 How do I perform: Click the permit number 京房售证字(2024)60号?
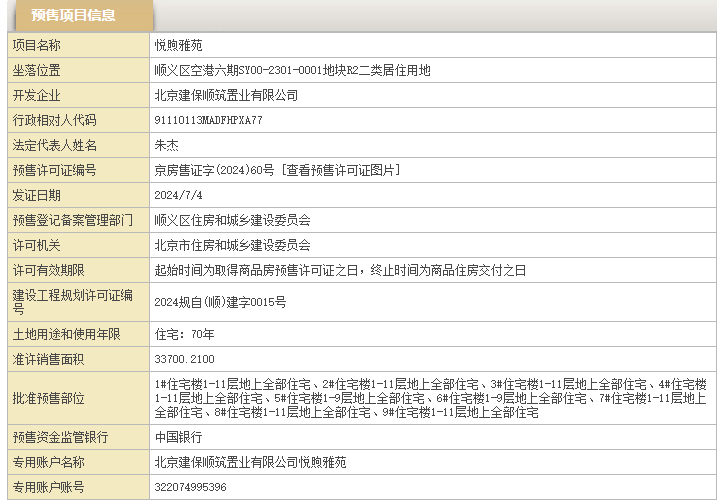click(x=214, y=170)
